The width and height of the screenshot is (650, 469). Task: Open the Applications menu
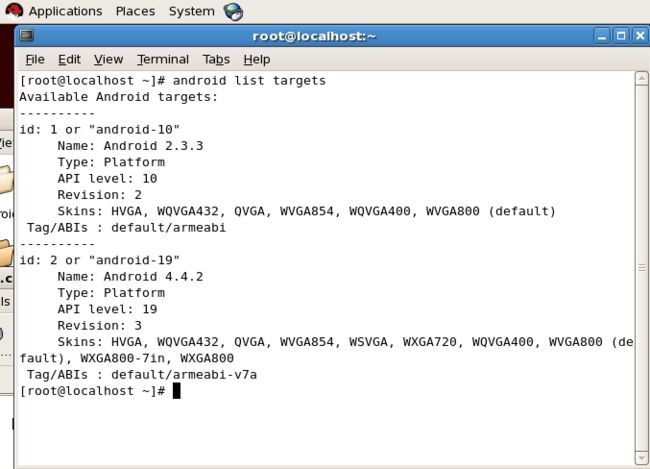pos(65,11)
